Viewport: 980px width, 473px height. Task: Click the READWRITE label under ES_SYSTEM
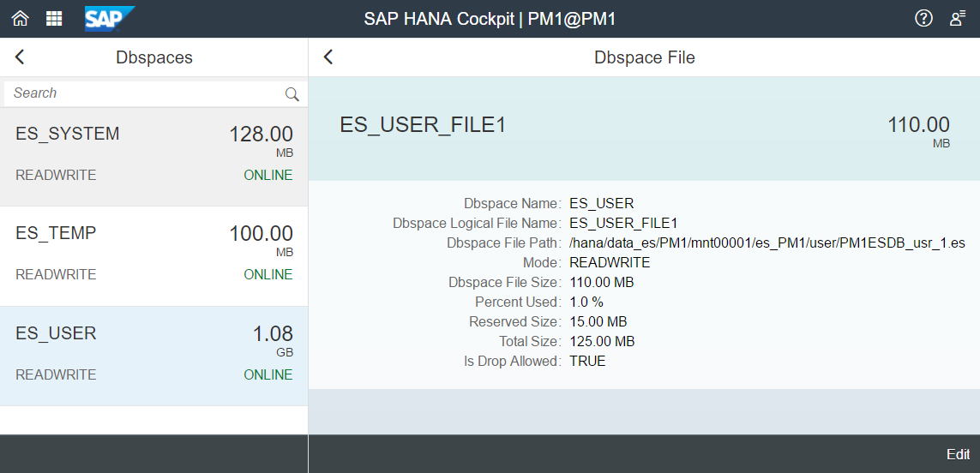tap(56, 175)
